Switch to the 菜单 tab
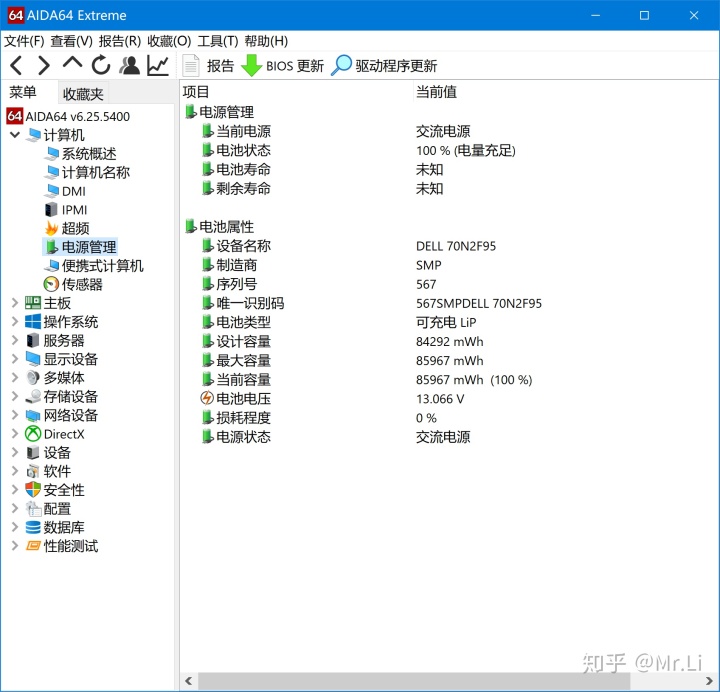 coord(23,93)
